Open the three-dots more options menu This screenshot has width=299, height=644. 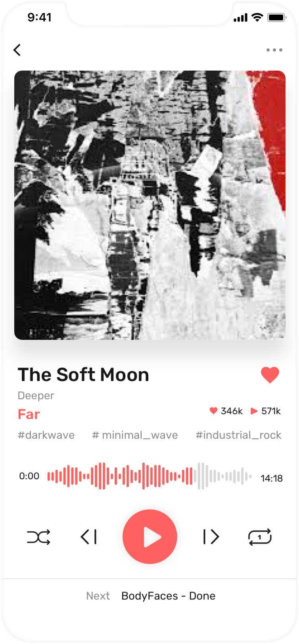[x=274, y=50]
